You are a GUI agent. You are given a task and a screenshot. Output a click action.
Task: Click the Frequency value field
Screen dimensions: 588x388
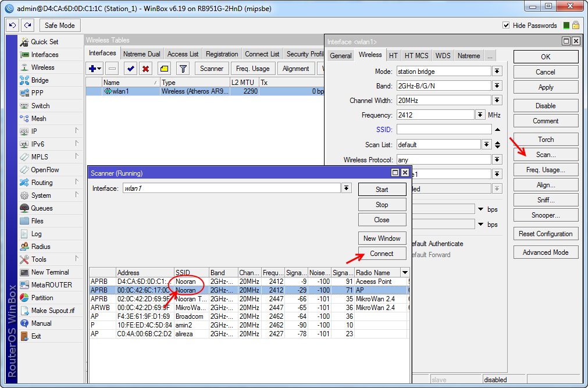[x=436, y=115]
